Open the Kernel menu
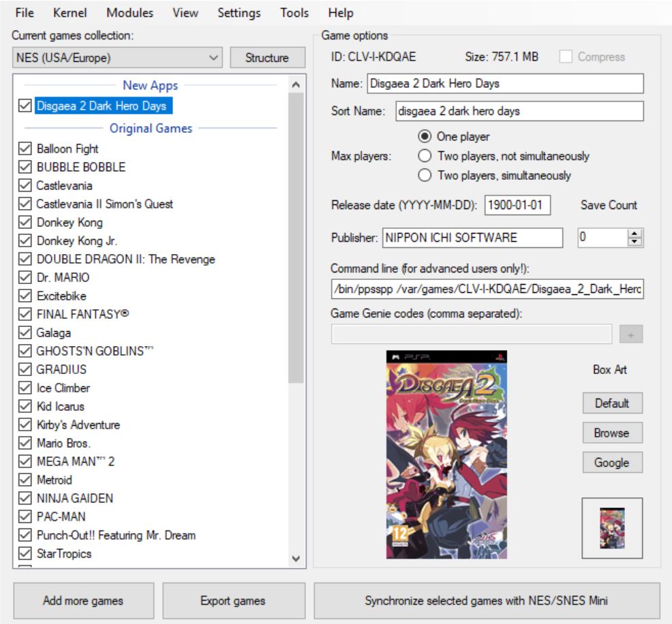The image size is (672, 624). pyautogui.click(x=70, y=13)
